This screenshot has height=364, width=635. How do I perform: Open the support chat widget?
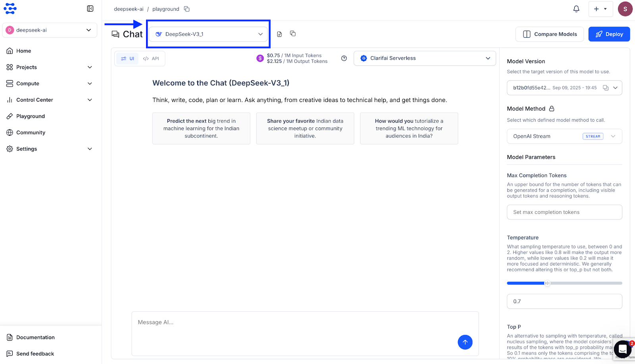[x=623, y=349]
